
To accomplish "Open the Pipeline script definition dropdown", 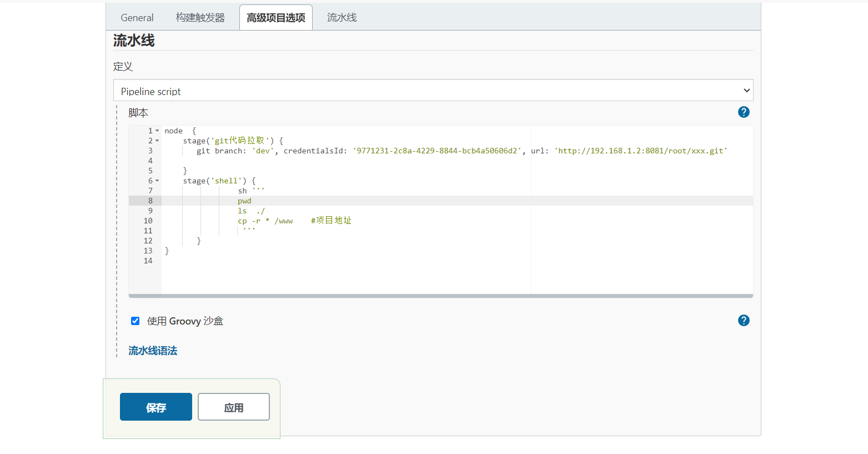I will (433, 91).
